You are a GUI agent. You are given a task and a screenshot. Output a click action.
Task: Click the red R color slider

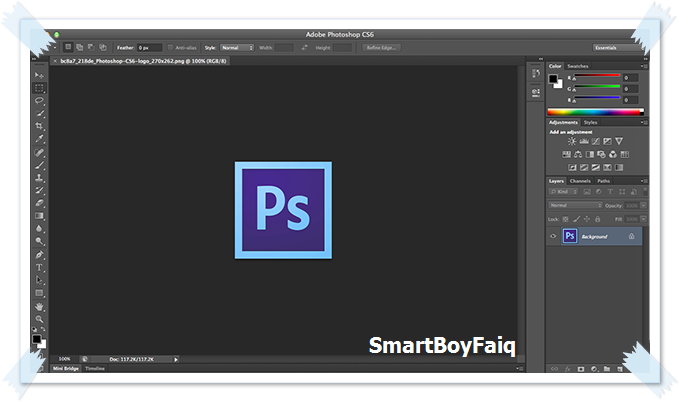click(597, 76)
